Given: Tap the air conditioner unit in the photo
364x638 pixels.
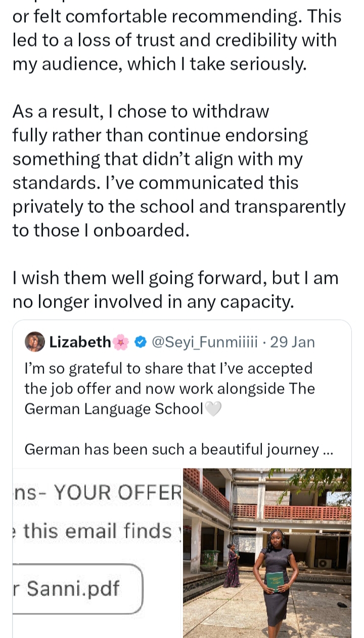Looking at the screenshot, I should click(x=325, y=563).
